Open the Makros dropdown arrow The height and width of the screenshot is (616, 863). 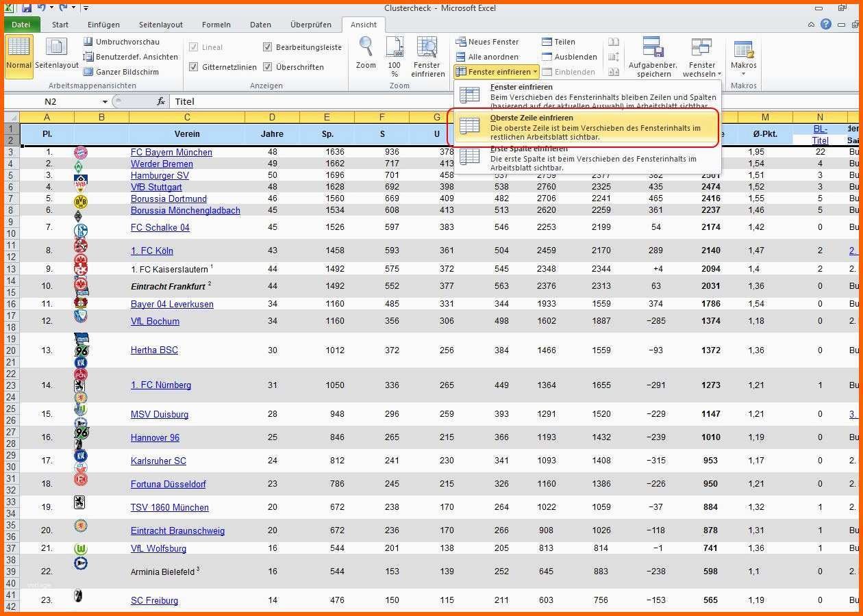[743, 74]
